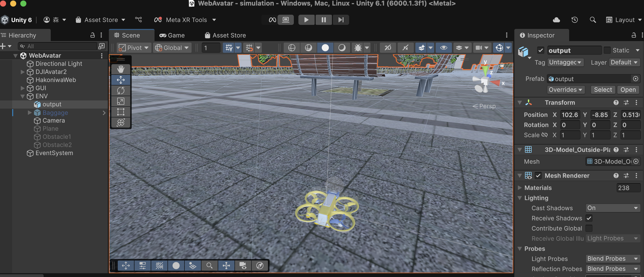Select the Scale tool

[121, 101]
